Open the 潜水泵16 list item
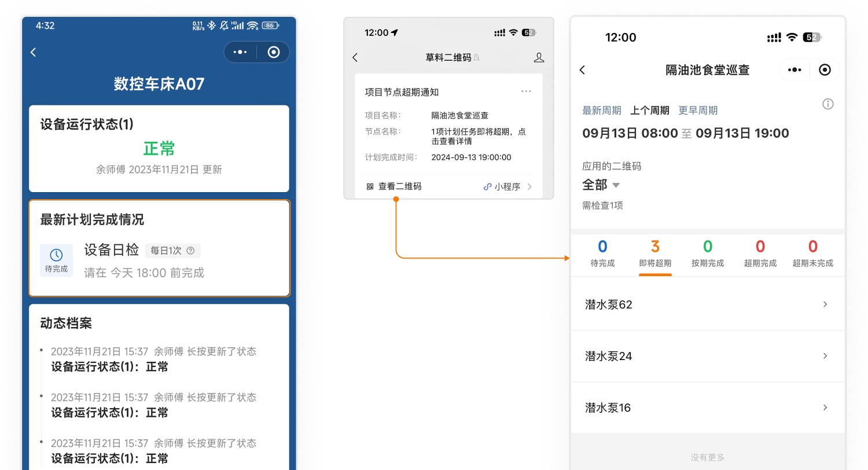This screenshot has height=470, width=868. (707, 407)
